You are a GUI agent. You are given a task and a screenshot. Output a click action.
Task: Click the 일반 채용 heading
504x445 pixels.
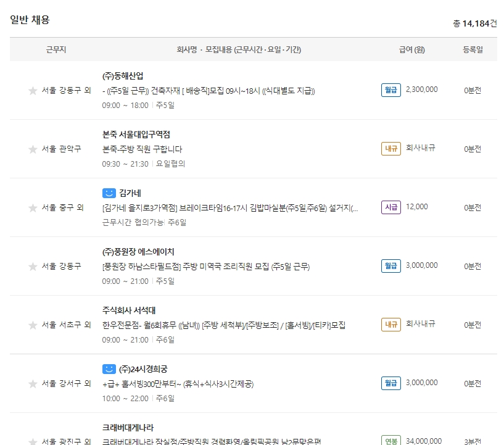point(30,20)
